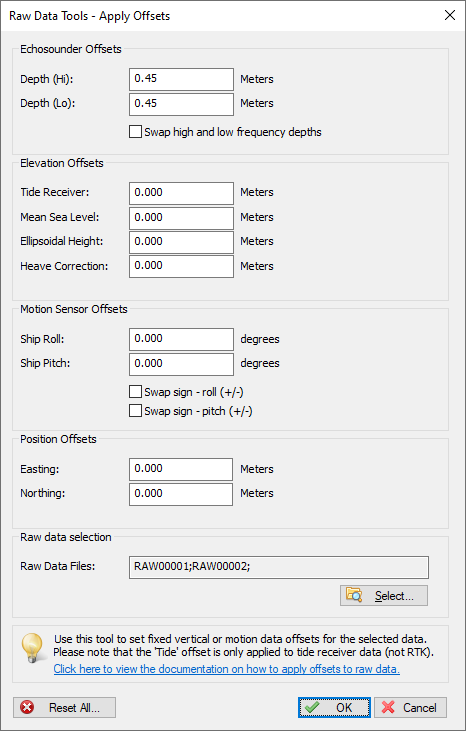
Task: Edit the Heave Correction field
Action: [181, 266]
